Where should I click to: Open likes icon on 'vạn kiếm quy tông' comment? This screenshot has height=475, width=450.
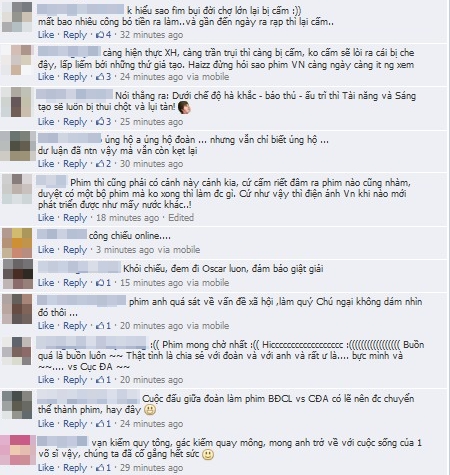(100, 468)
